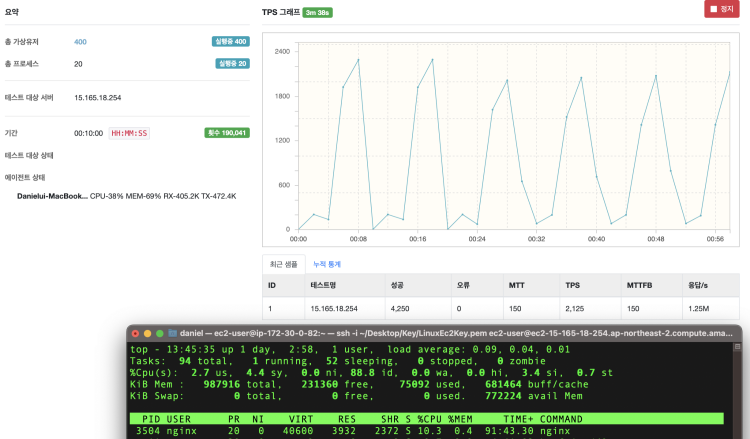
Task: Open the 400 virtual users link
Action: 80,42
